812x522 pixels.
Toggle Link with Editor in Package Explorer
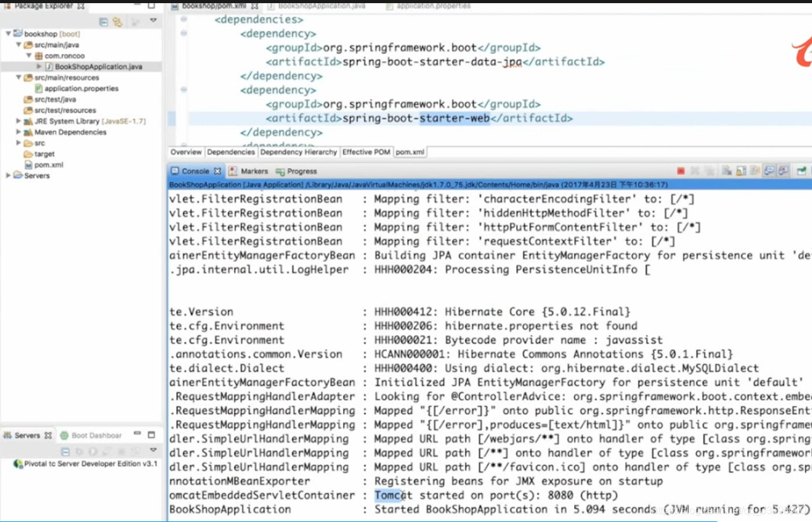pyautogui.click(x=117, y=21)
